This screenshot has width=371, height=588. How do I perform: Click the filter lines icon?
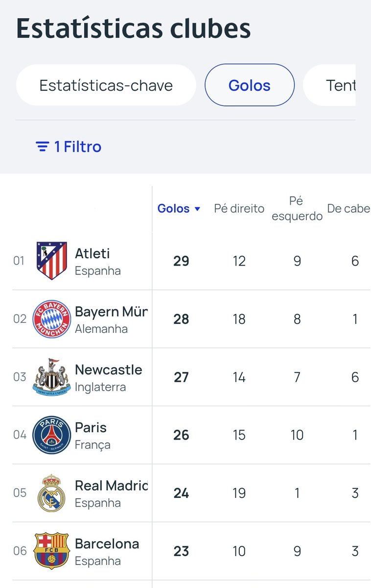coord(43,147)
